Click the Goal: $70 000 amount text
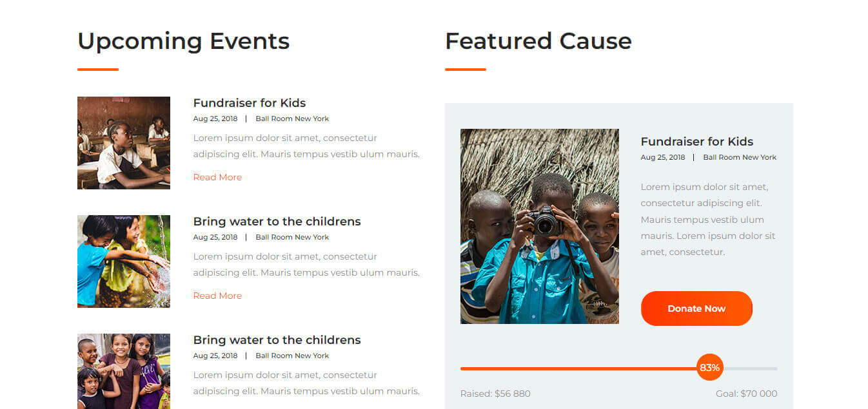 click(x=747, y=394)
